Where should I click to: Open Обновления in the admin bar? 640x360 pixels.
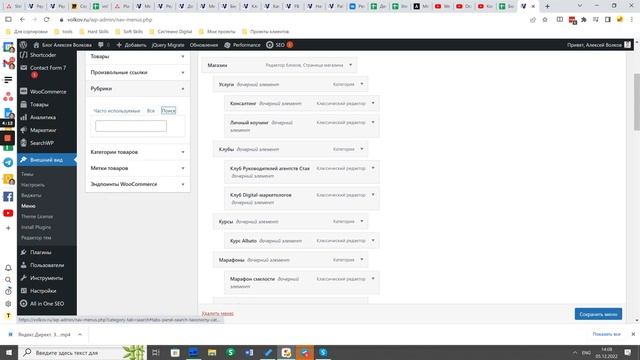pos(204,45)
